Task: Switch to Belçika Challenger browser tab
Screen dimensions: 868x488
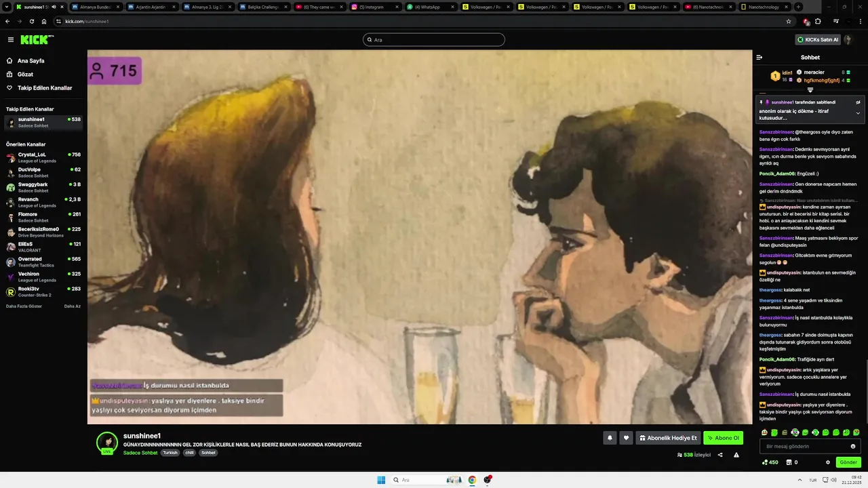Action: 263,7
